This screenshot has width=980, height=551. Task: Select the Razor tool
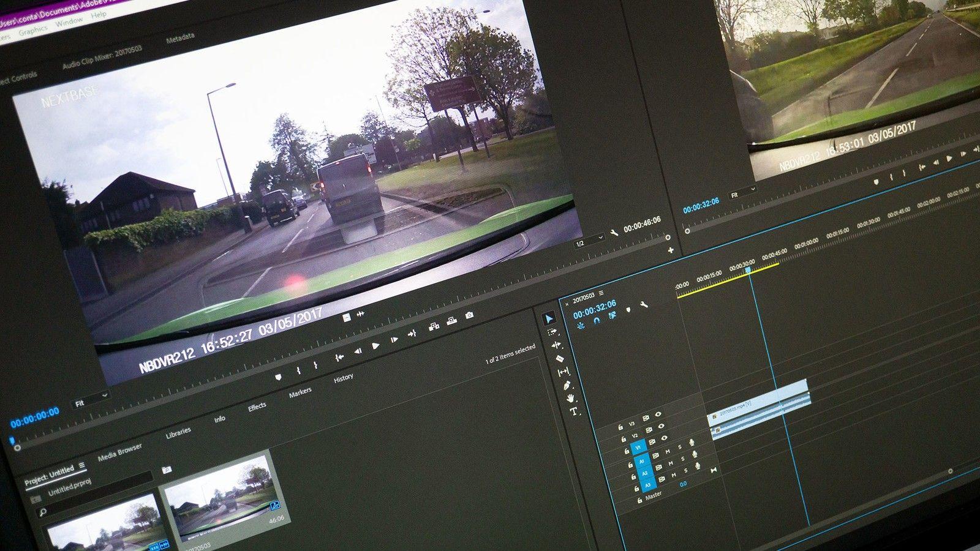[560, 359]
